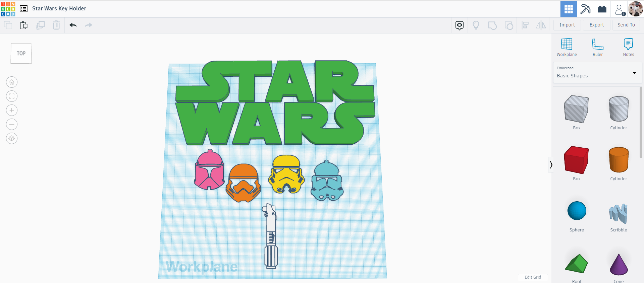Screen dimensions: 644x283
Task: Select the Workplane tool
Action: pos(567,47)
